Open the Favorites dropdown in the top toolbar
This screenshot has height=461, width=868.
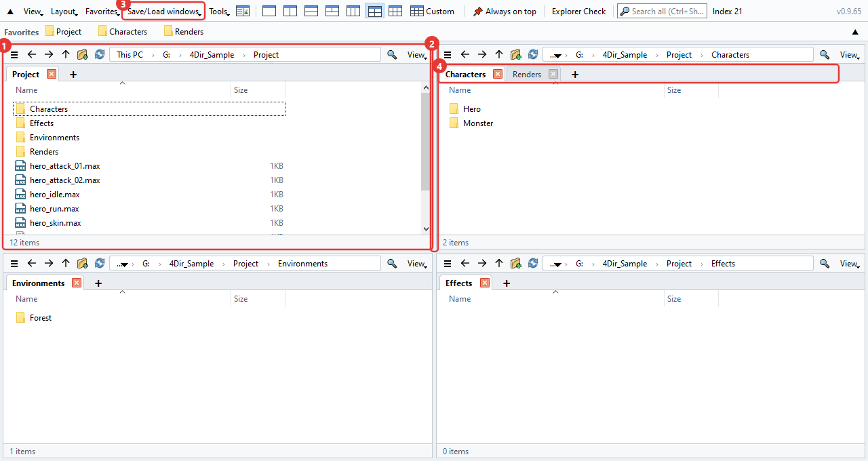click(102, 12)
